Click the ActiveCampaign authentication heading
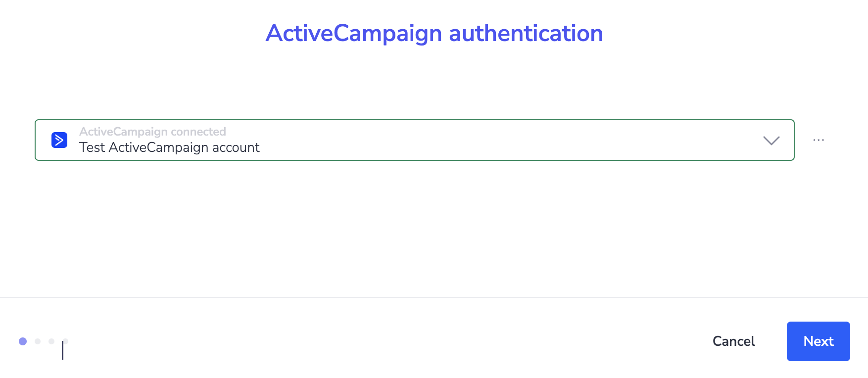868x378 pixels. pos(434,34)
